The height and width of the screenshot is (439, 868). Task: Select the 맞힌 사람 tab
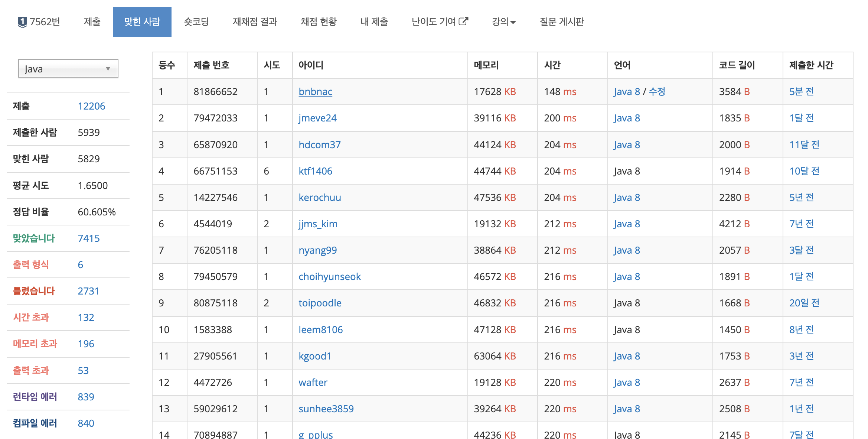pos(142,22)
